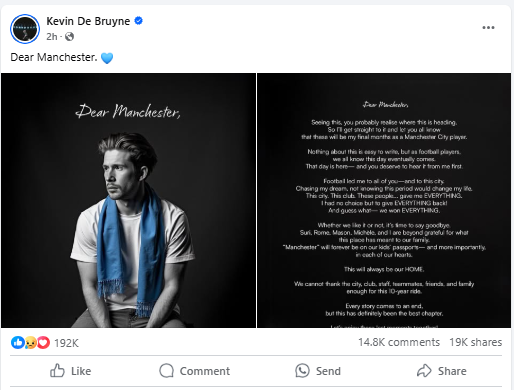Click the globe public audience icon
This screenshot has height=390, width=514.
pos(69,36)
